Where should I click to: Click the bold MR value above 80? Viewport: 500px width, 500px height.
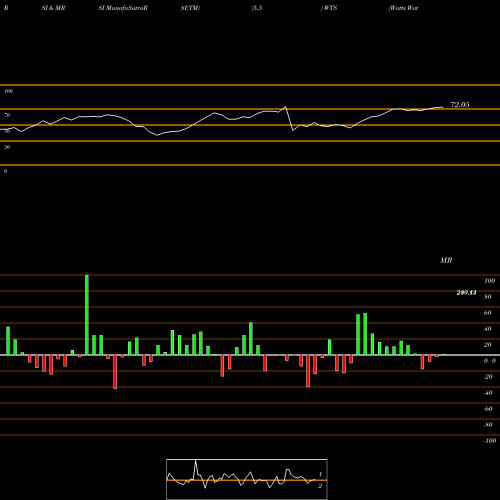point(466,293)
